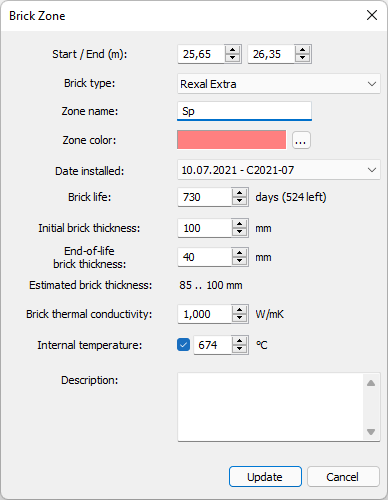Decrease Brick life days
Viewport: 388px width, 500px height.
pyautogui.click(x=239, y=201)
